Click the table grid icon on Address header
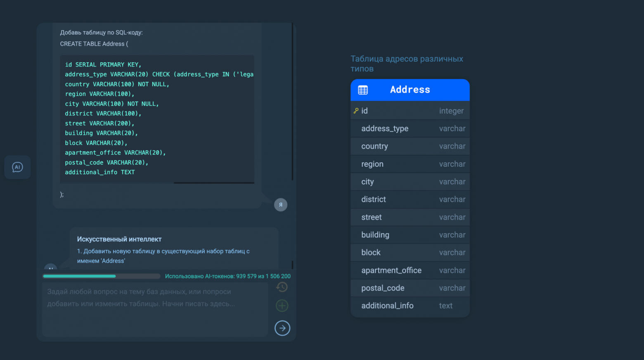The image size is (644, 360). [x=363, y=90]
